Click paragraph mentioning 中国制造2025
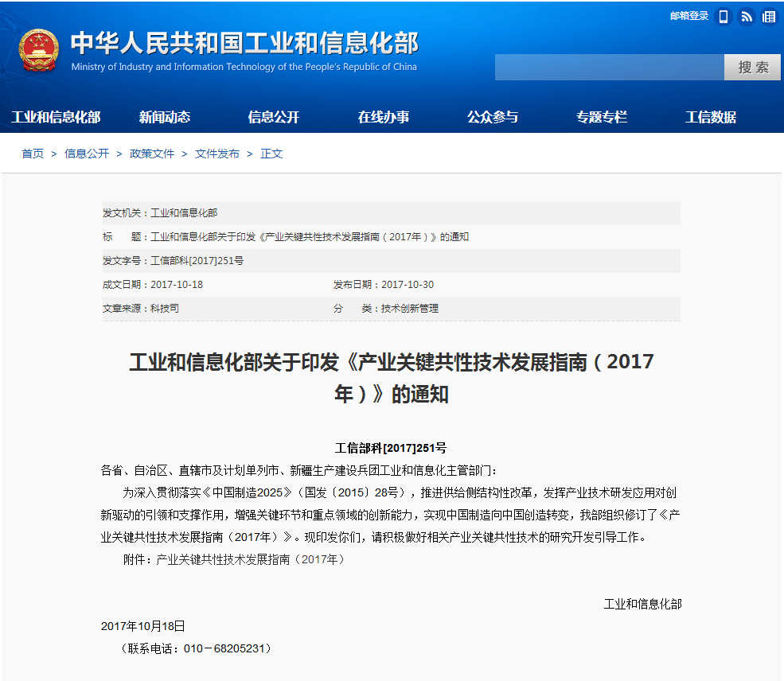The height and width of the screenshot is (681, 784). [390, 515]
